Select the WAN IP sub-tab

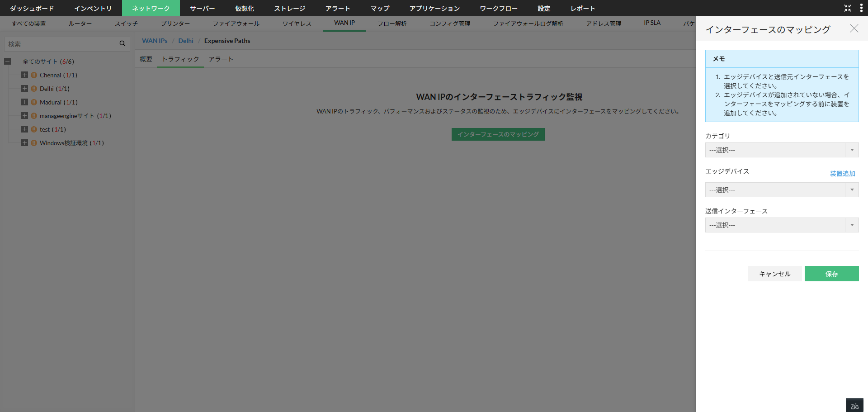click(344, 23)
